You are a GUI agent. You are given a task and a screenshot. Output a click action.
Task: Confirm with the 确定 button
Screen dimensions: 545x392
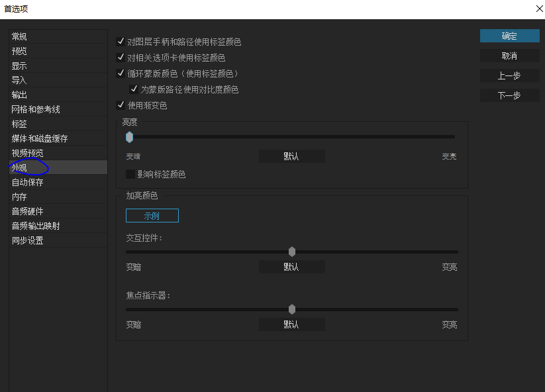(x=509, y=36)
